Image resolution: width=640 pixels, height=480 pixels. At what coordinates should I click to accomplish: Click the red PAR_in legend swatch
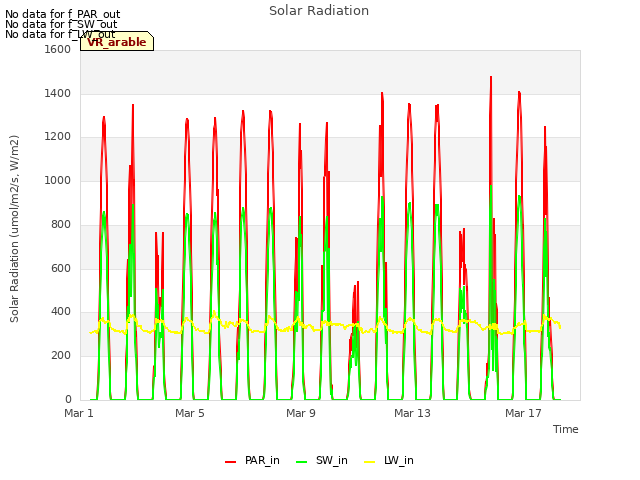pyautogui.click(x=231, y=462)
